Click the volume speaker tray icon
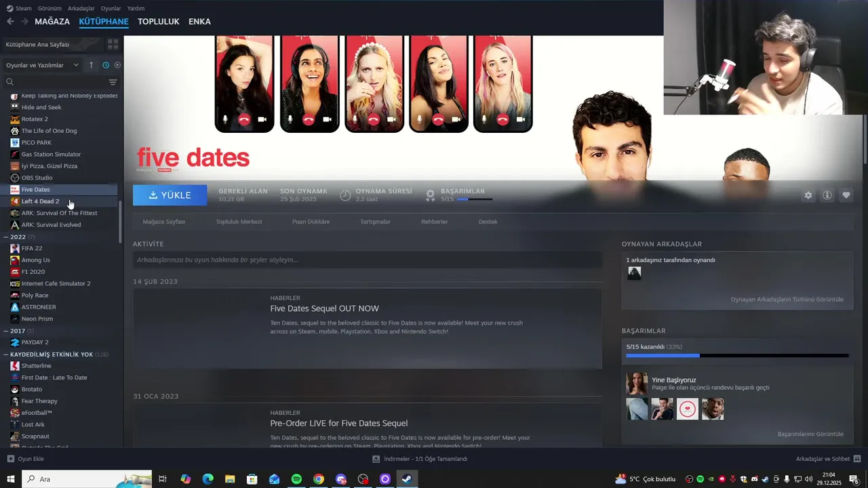868x488 pixels. tap(808, 479)
